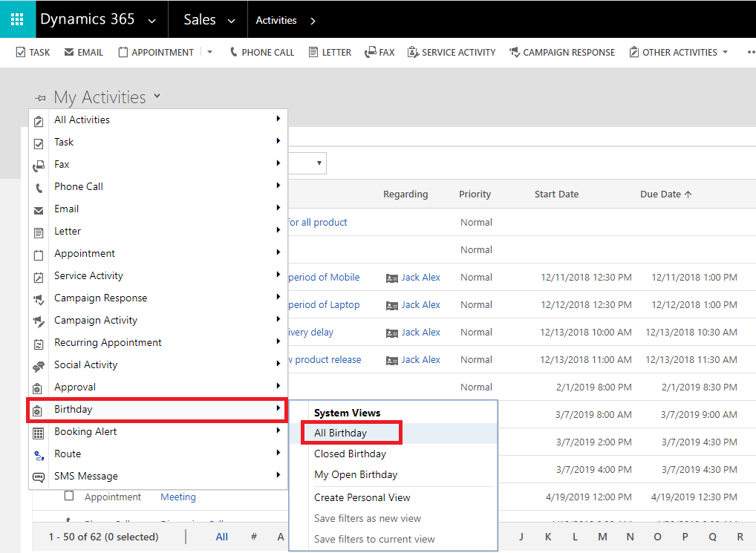
Task: Expand the Activities breadcrumb chevron
Action: (x=313, y=22)
